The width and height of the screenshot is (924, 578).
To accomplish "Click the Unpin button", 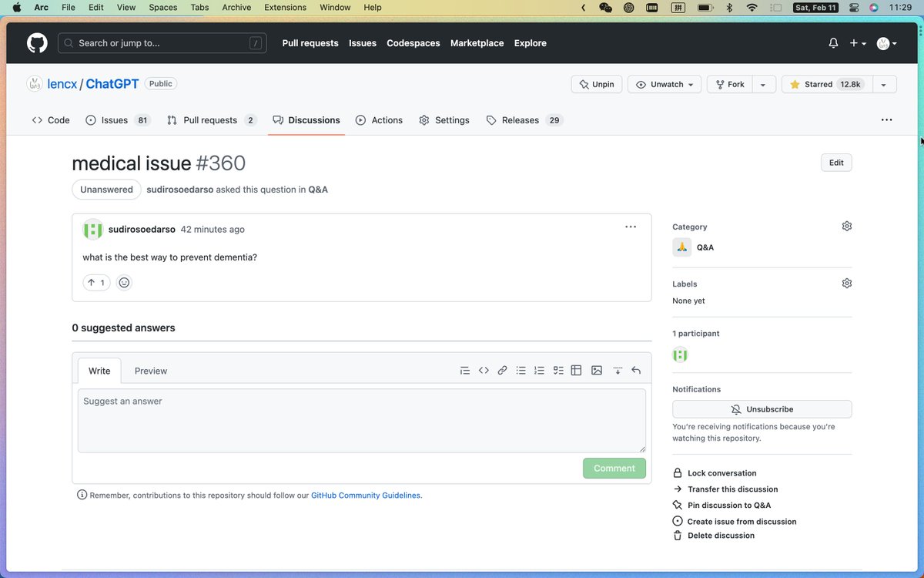I will tap(597, 84).
